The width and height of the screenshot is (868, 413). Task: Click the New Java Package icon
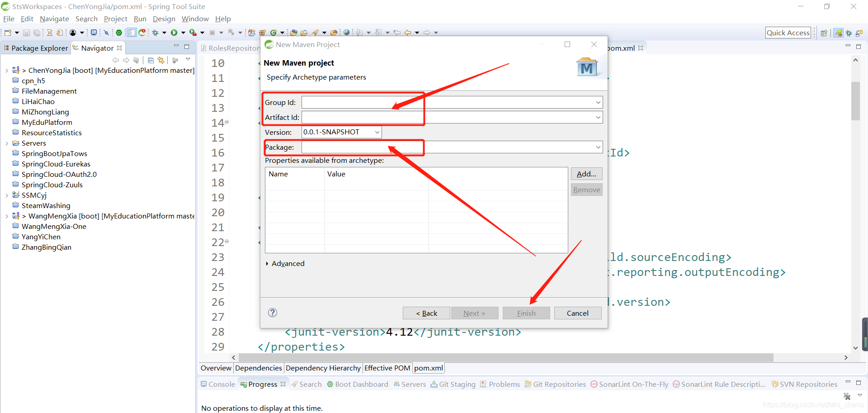pyautogui.click(x=262, y=33)
